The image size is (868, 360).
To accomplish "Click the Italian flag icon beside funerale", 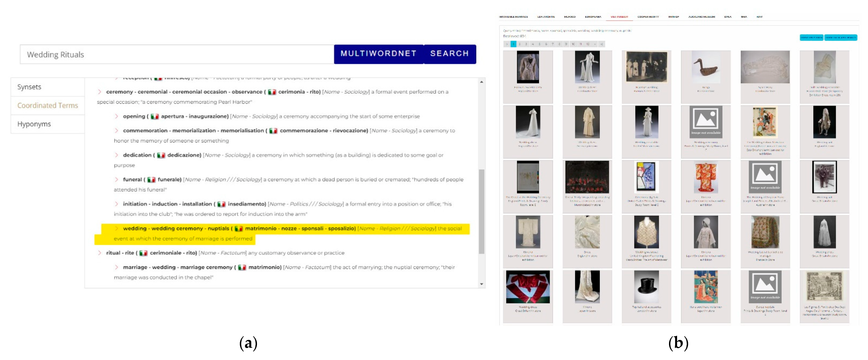I will [151, 179].
